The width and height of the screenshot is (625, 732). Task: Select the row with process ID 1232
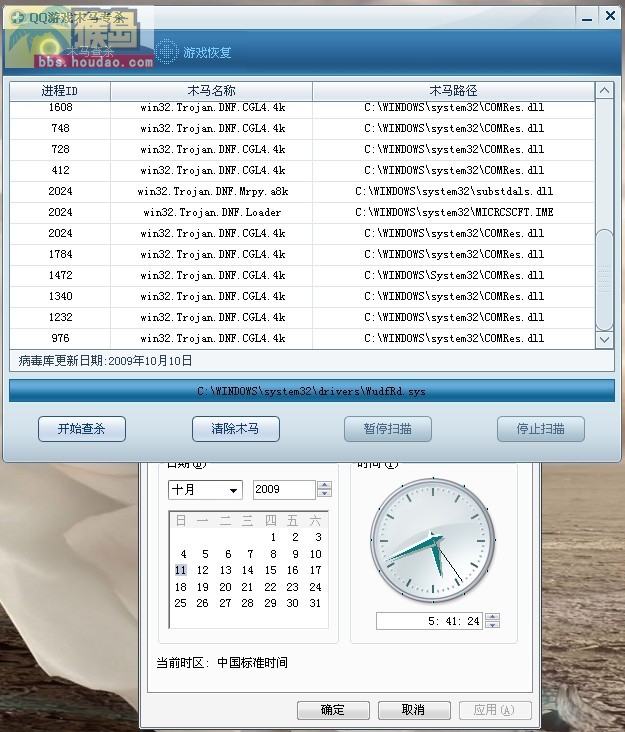pos(302,317)
